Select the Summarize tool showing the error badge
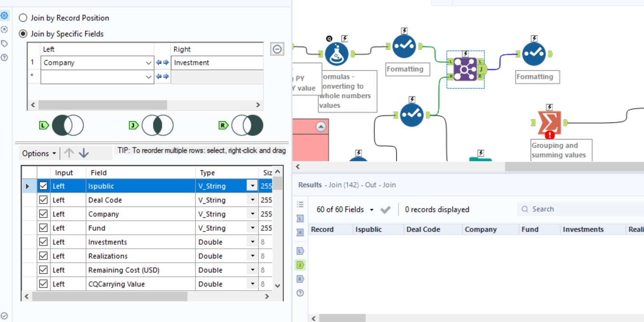Viewport: 644px width, 322px height. coord(549,123)
